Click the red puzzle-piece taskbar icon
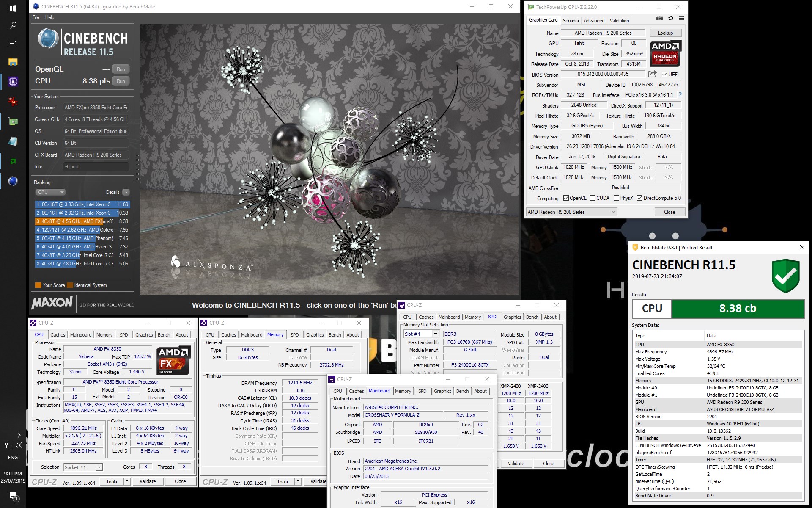Viewport: 812px width, 508px height. (13, 101)
